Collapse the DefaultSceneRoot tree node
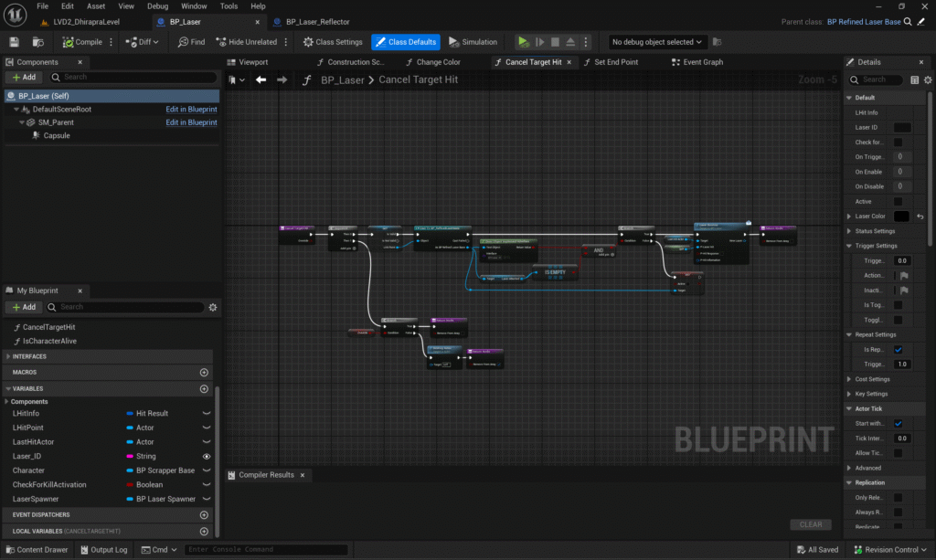The width and height of the screenshot is (936, 560). pyautogui.click(x=16, y=109)
